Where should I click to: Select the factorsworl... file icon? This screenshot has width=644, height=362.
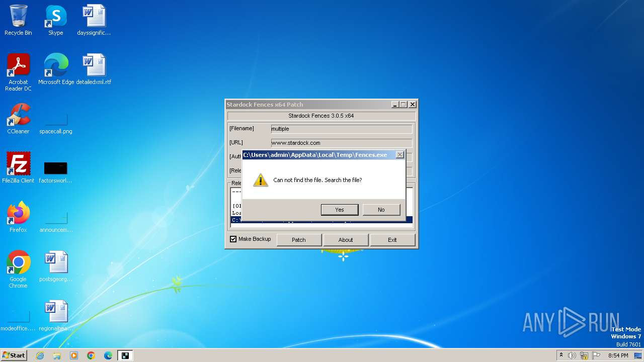tap(55, 171)
